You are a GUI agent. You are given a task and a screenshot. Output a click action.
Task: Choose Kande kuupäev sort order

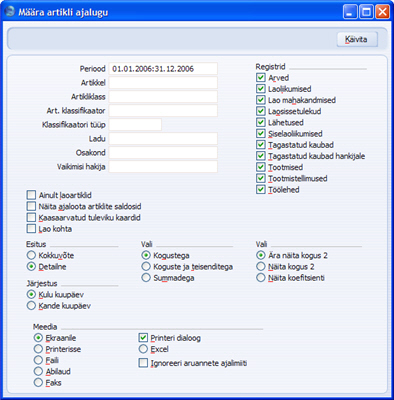coord(31,306)
